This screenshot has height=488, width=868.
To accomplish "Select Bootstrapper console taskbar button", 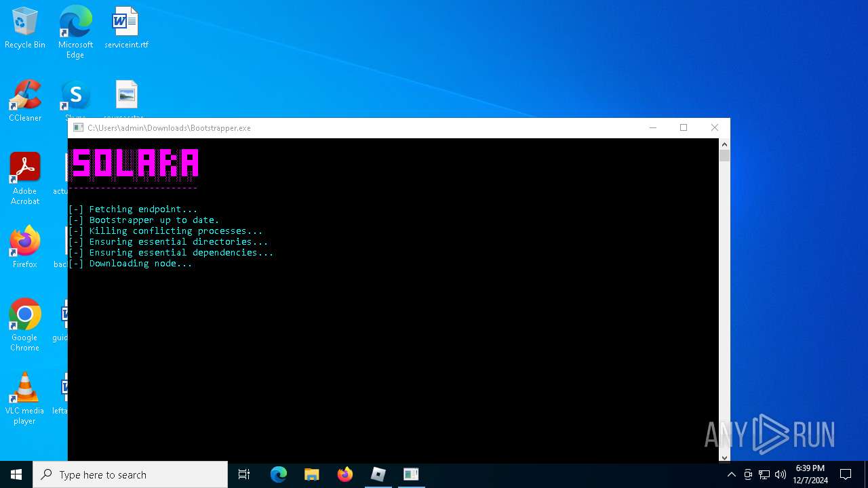I will [x=411, y=474].
